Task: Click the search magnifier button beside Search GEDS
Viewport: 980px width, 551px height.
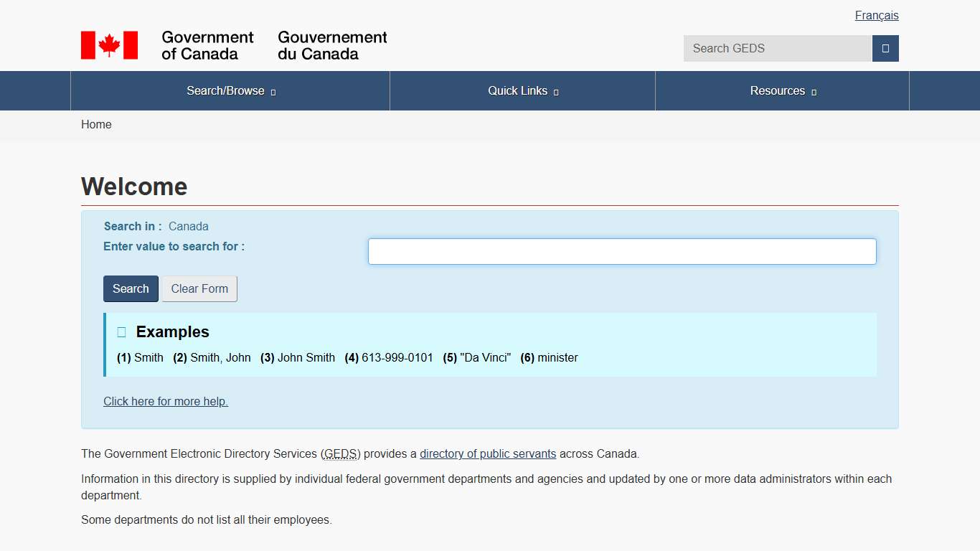Action: pos(885,49)
